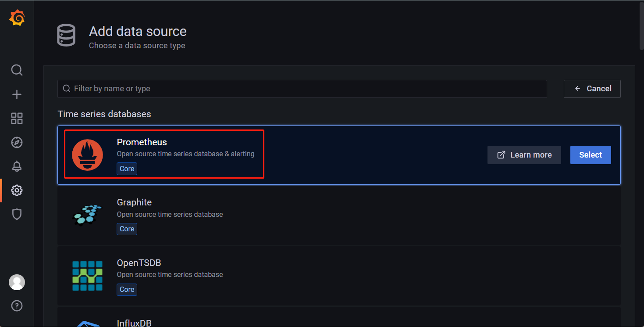
Task: Open the sidebar search magnifier icon
Action: pos(17,70)
